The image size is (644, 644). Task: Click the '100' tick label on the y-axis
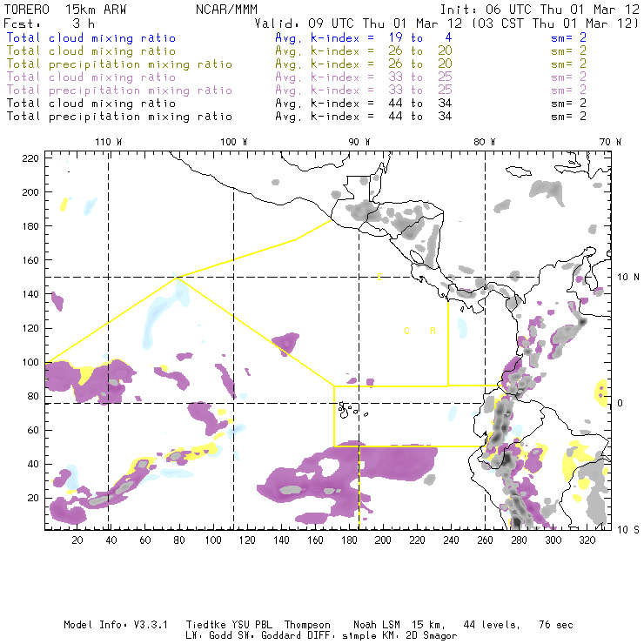pos(30,362)
